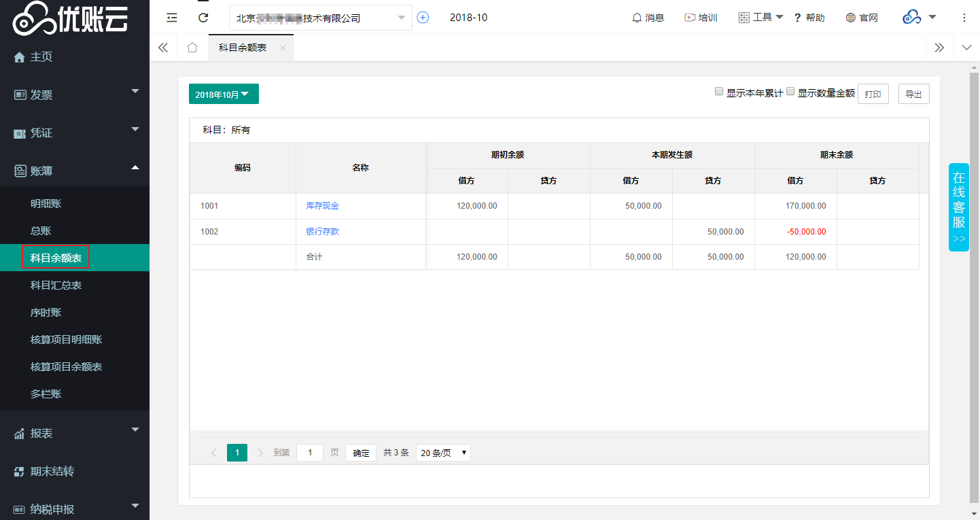Click the blue plus icon to add a company

click(x=423, y=18)
